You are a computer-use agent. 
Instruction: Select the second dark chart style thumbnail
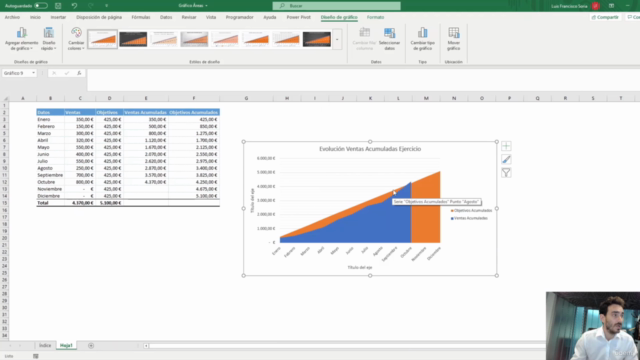coord(133,40)
